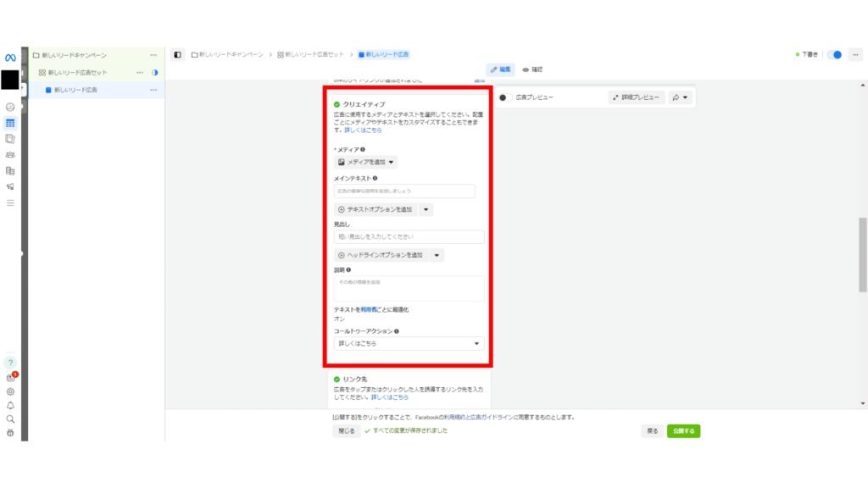Toggle the draft status switch near 下書き
868x488 pixels.
pos(834,54)
